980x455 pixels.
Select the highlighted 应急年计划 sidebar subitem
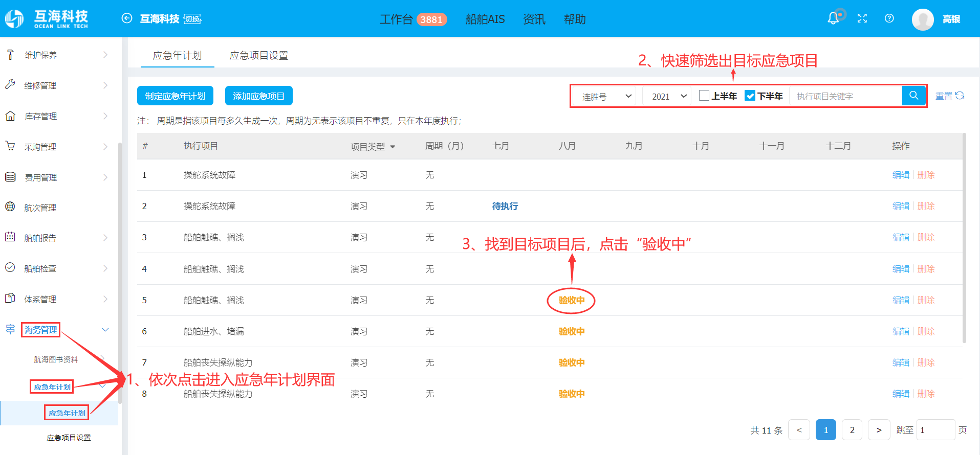coord(67,413)
